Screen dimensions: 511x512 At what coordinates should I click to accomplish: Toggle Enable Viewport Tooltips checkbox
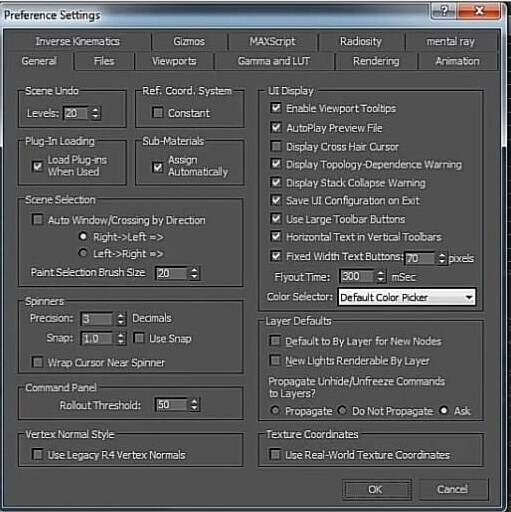click(x=276, y=108)
